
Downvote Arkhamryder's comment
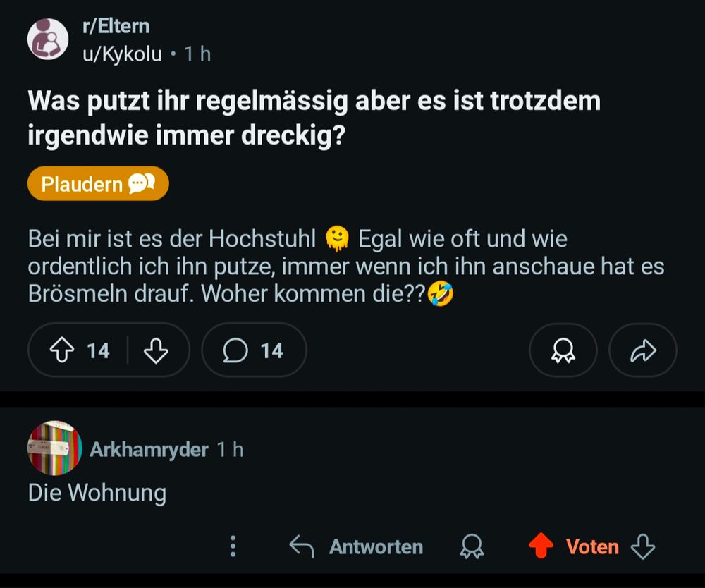[642, 546]
